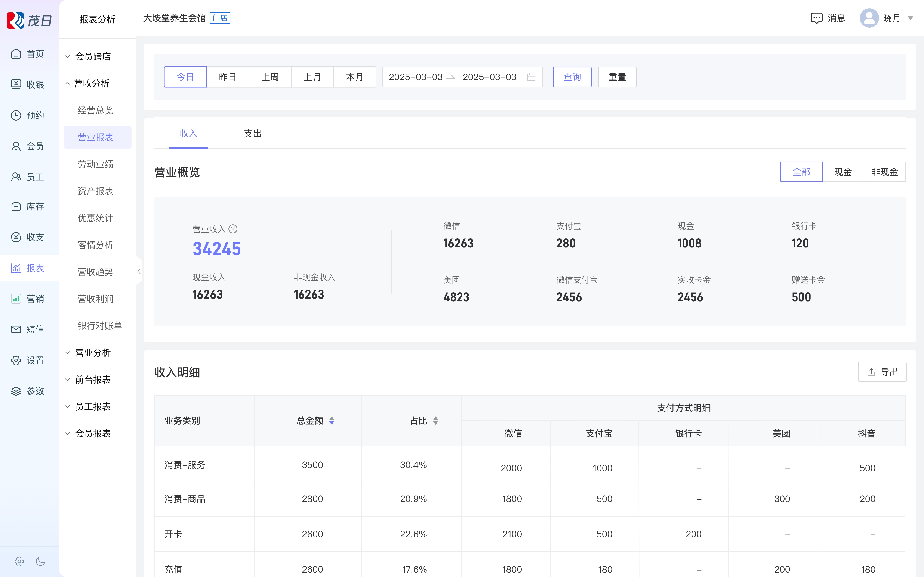Open the 预约 appointment clock icon
Screen dimensions: 924x577
[16, 115]
